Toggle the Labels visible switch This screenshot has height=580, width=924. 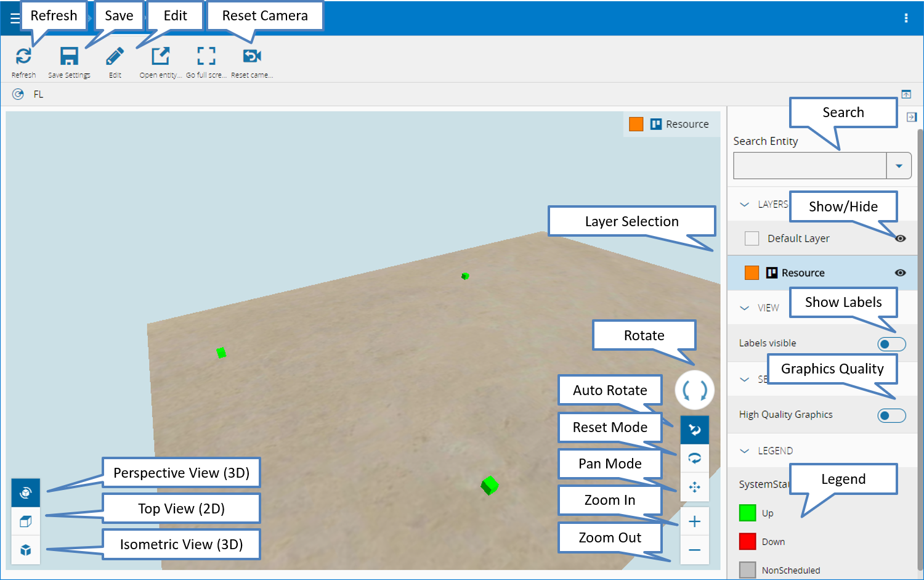891,344
